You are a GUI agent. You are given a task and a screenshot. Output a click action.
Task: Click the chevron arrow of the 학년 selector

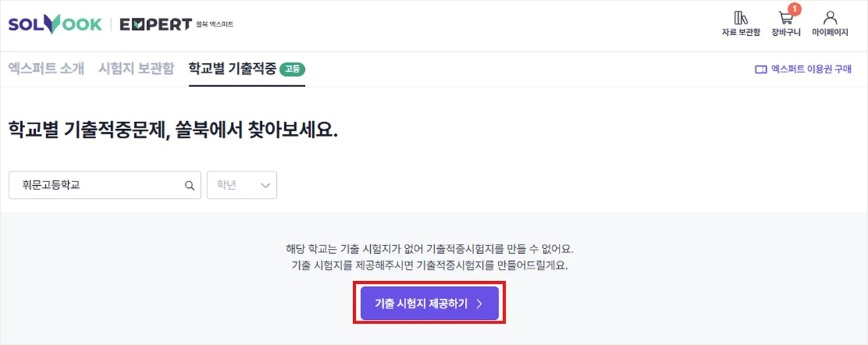265,185
